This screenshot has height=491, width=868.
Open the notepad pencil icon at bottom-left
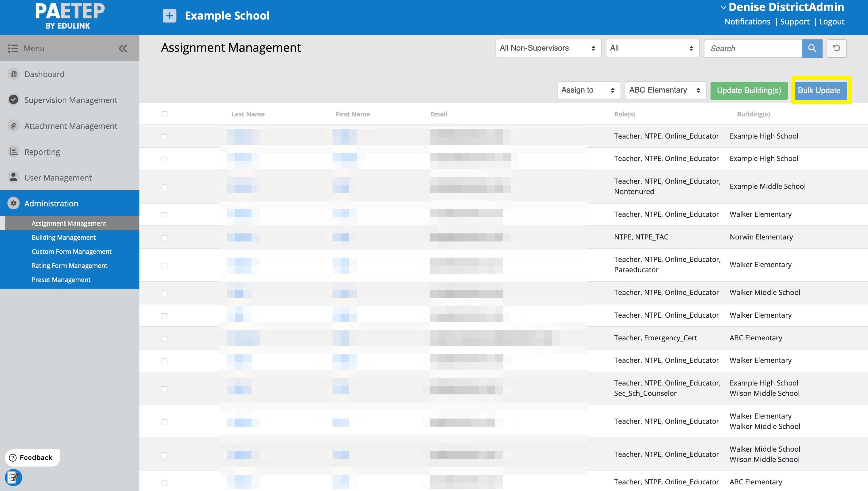(13, 477)
